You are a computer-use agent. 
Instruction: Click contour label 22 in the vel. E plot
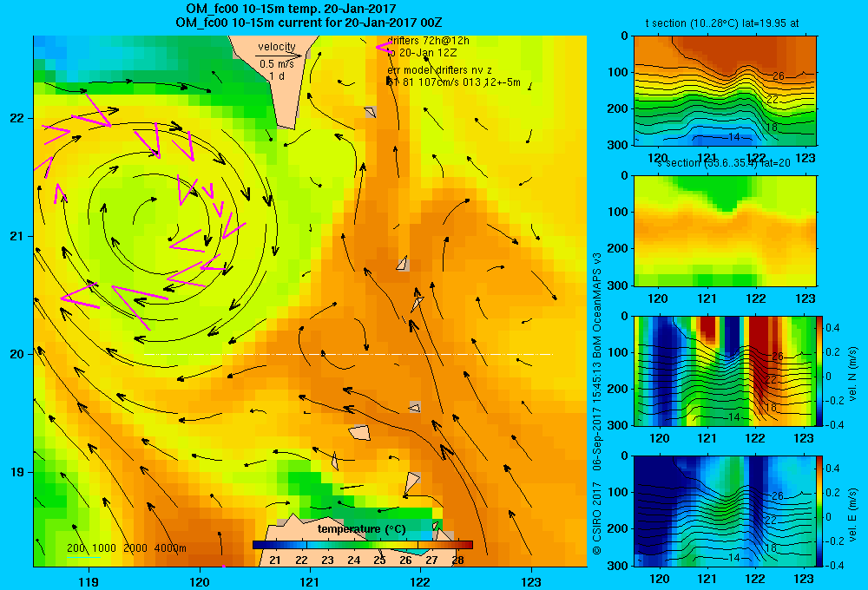[x=771, y=521]
